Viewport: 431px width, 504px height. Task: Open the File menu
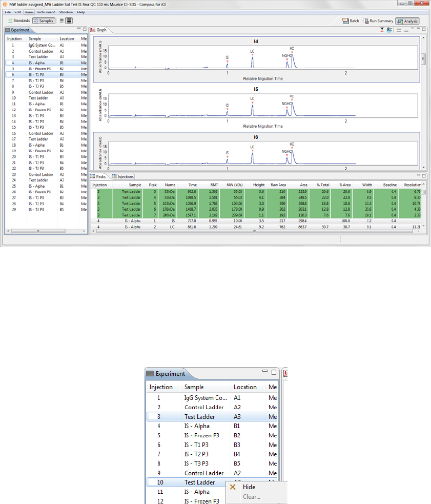8,12
